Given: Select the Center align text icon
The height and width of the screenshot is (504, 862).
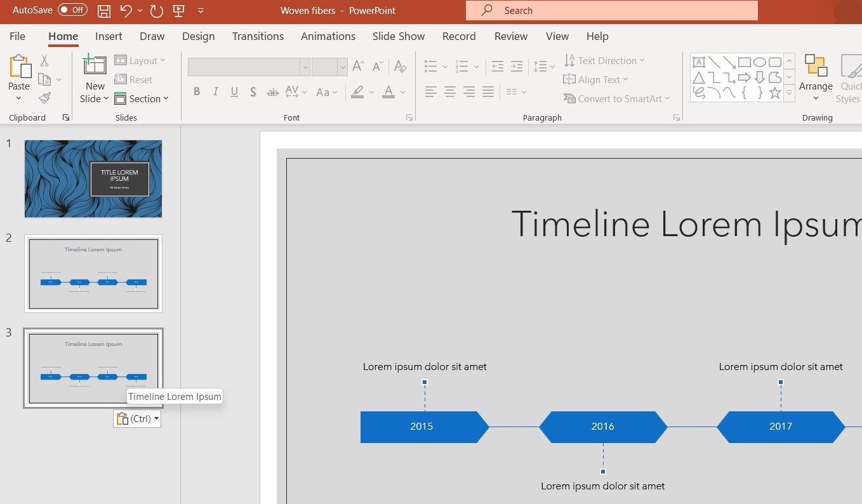Looking at the screenshot, I should tap(450, 92).
